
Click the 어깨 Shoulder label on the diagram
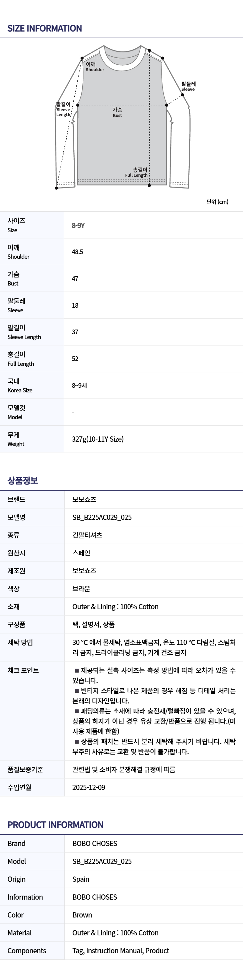tap(94, 67)
